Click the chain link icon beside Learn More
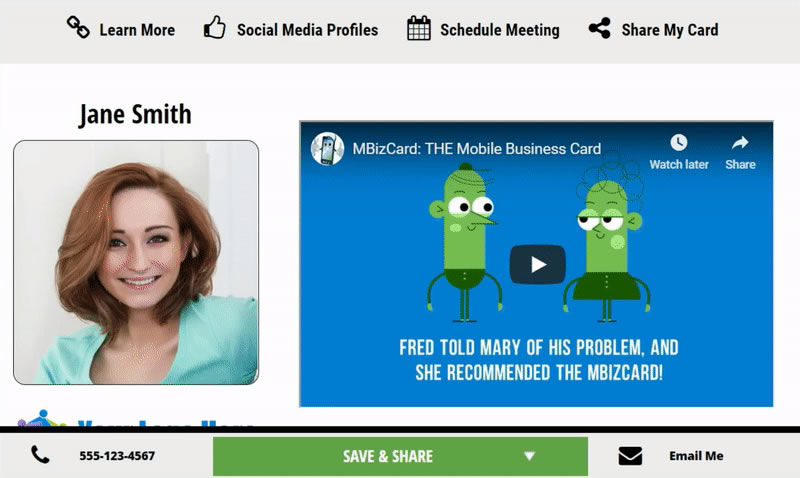Screen dimensions: 800x478 point(78,27)
